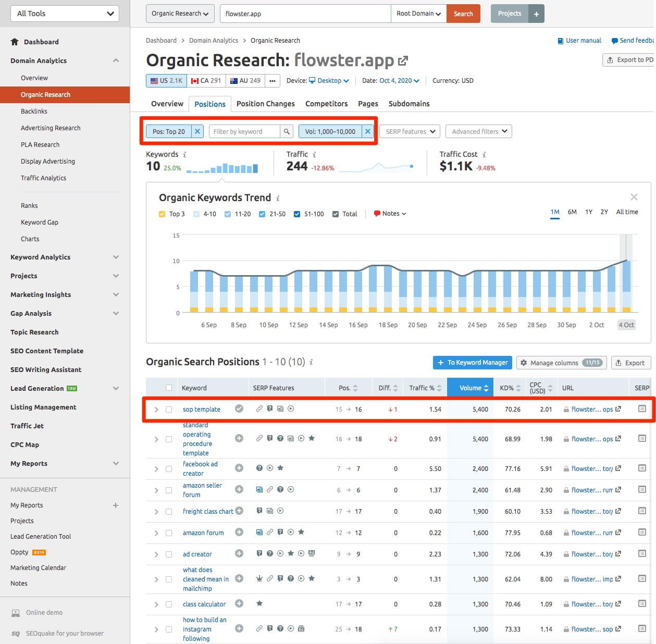Image resolution: width=656 pixels, height=644 pixels.
Task: Open flowster.app external link icon in title
Action: click(x=403, y=61)
